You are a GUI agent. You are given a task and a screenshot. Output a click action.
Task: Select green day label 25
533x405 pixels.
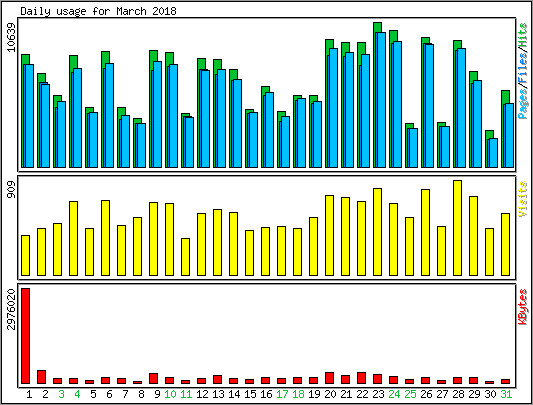pyautogui.click(x=410, y=394)
